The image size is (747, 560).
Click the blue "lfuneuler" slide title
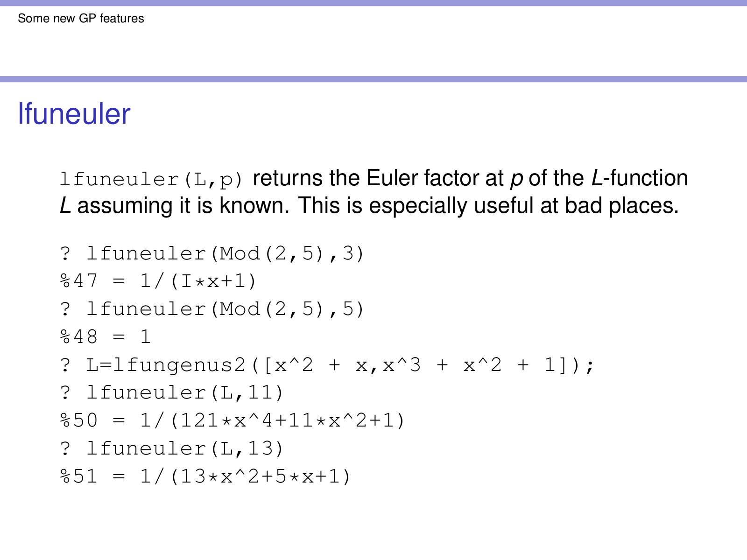(74, 114)
